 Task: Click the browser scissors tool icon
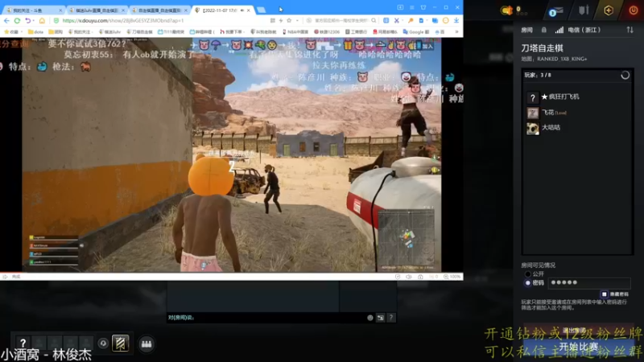click(x=396, y=21)
